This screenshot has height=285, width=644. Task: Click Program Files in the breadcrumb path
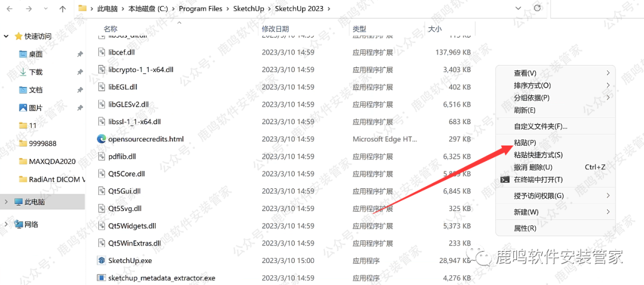click(x=200, y=8)
